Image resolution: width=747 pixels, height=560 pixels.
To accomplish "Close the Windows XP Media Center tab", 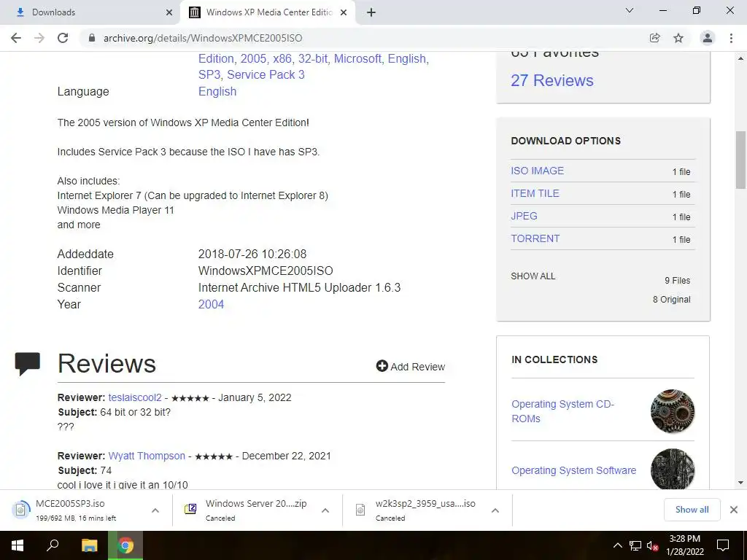I will pyautogui.click(x=344, y=12).
